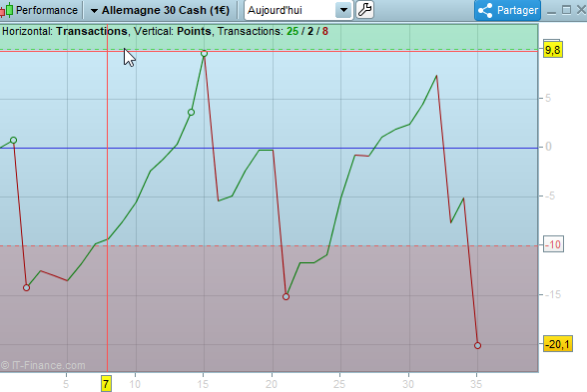Viewport: 587px width, 392px height.
Task: Click the 9,8 maximum value label
Action: point(553,50)
